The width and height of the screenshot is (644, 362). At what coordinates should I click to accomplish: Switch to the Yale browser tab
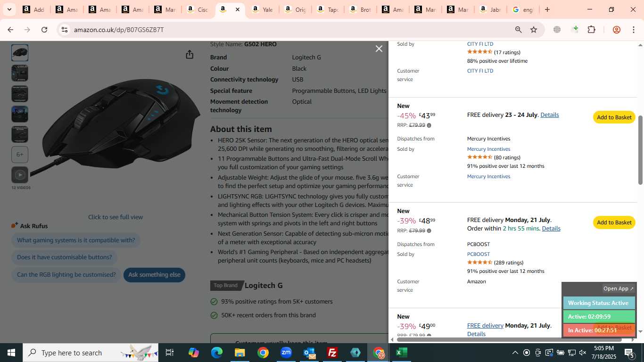262,9
